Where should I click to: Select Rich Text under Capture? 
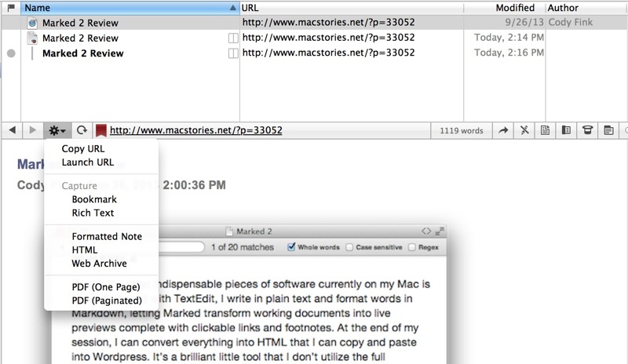93,213
